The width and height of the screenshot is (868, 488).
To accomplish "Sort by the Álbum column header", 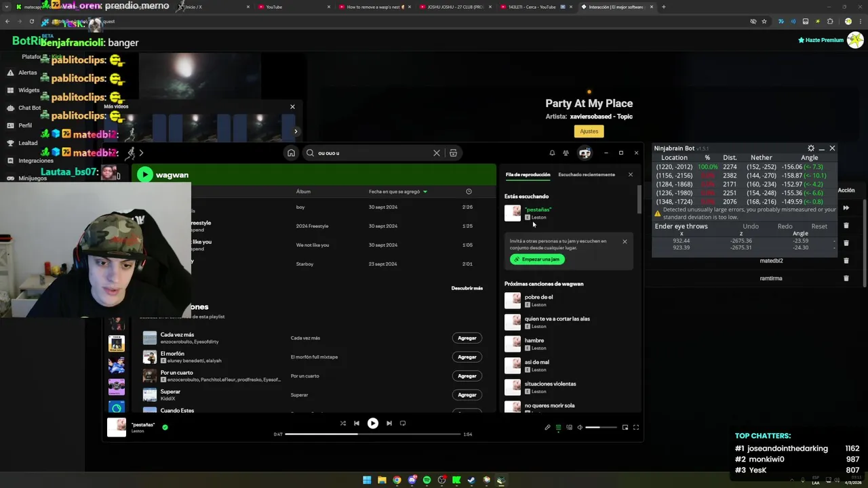I will click(x=303, y=192).
